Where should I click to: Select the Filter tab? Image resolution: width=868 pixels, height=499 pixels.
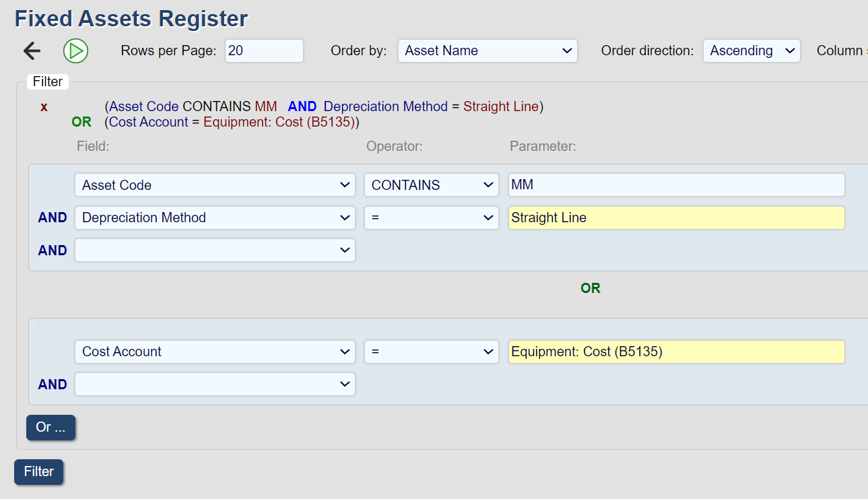pos(47,81)
